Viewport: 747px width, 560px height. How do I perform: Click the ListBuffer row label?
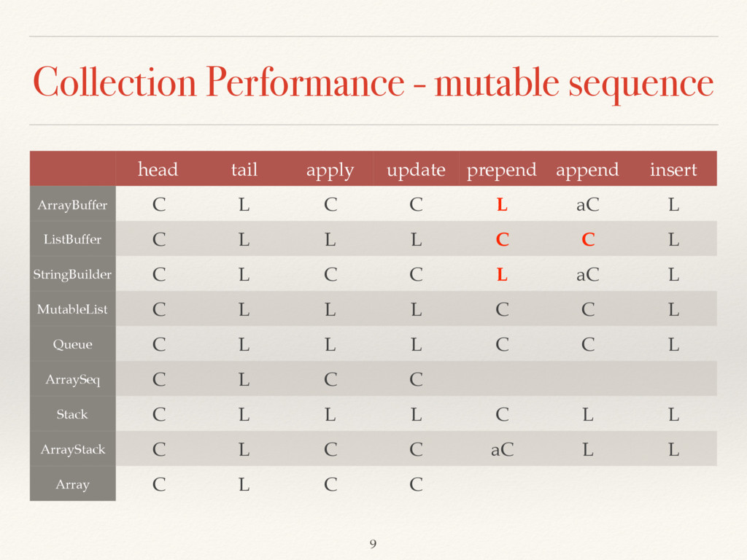[x=72, y=239]
